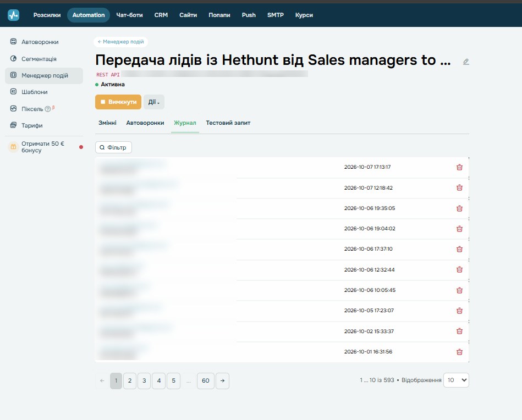Jump to page 60 of the log

(206, 381)
